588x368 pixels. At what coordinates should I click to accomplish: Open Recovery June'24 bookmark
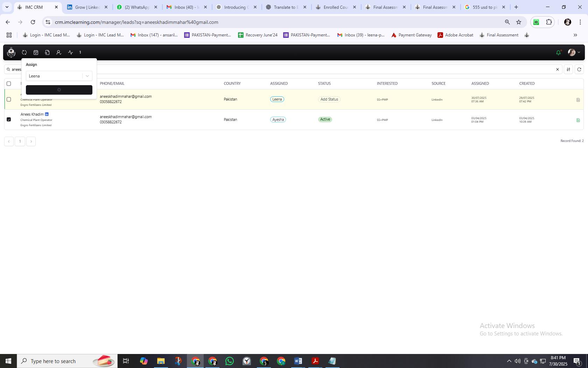[258, 35]
